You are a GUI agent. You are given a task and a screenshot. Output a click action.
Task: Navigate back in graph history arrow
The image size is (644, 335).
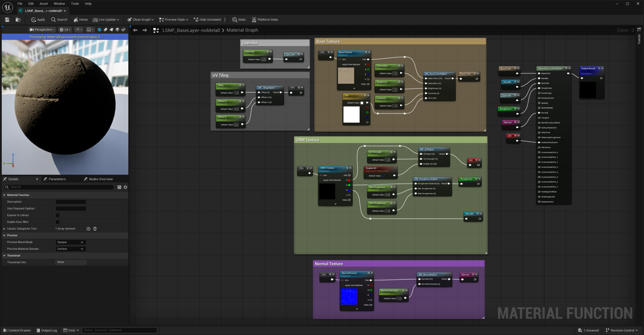[x=136, y=30]
